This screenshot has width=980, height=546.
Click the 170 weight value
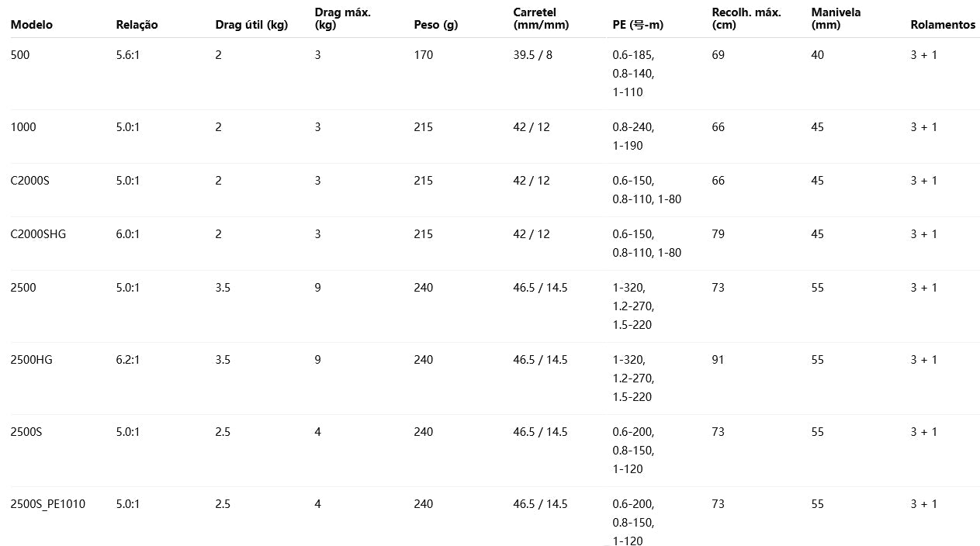(424, 55)
